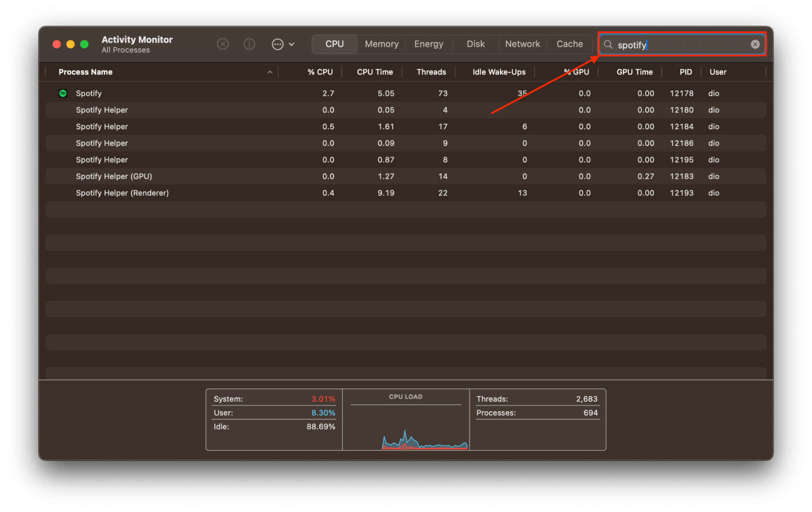The image size is (812, 512).
Task: Switch to the Memory tab
Action: pyautogui.click(x=381, y=44)
